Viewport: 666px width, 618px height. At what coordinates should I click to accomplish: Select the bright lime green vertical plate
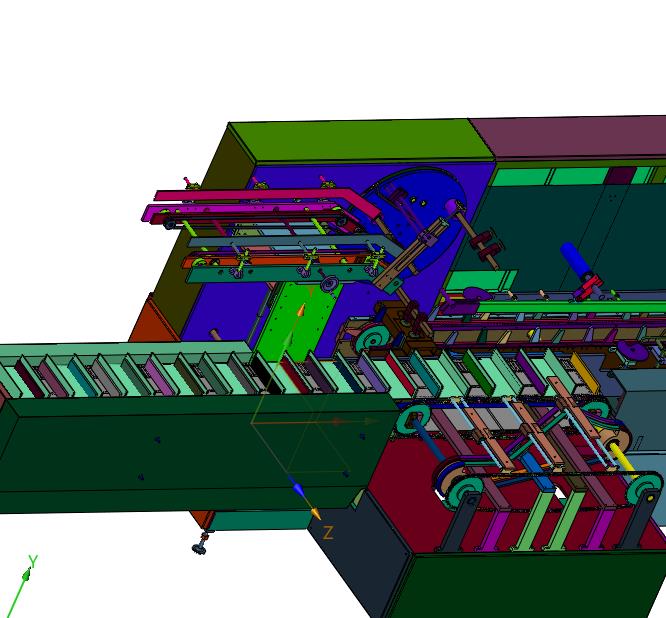[297, 321]
